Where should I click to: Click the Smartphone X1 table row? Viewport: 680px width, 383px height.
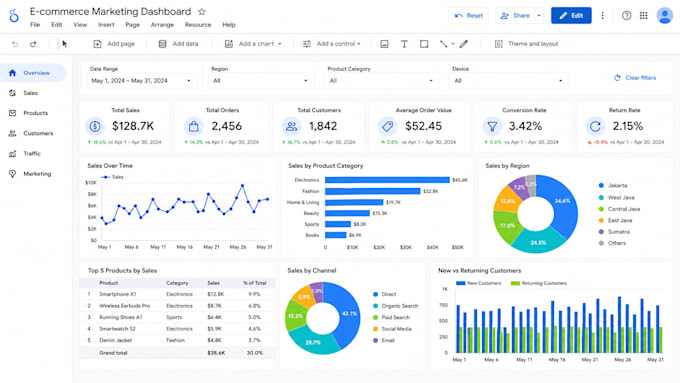tap(177, 294)
